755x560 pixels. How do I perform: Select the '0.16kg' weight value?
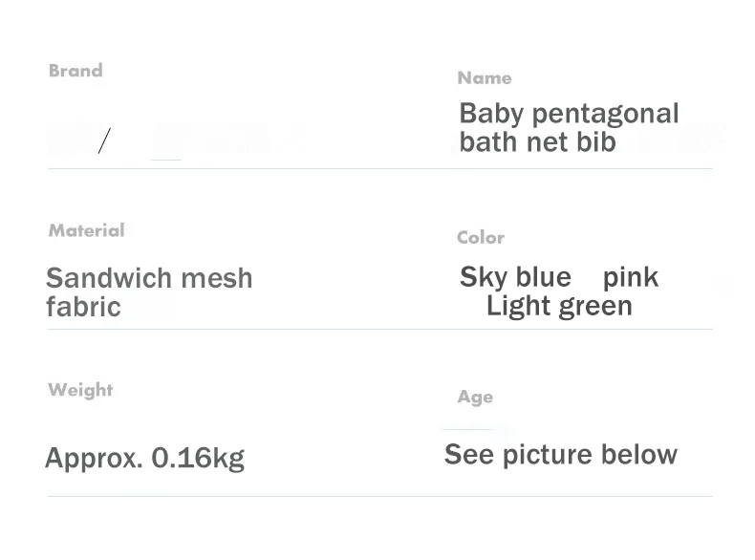pos(199,458)
